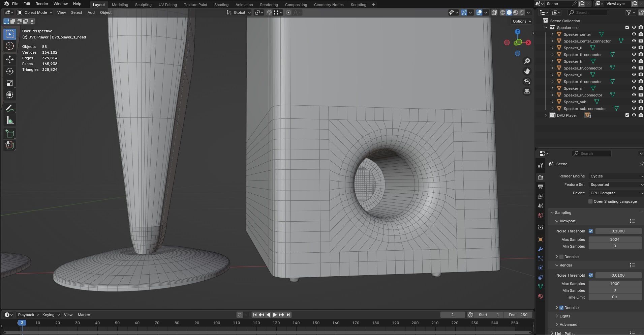Open the Material properties tab

[541, 296]
